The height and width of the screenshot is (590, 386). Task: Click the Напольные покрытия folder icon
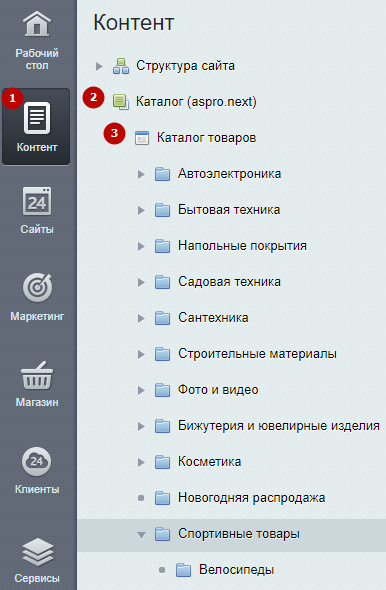pyautogui.click(x=163, y=246)
